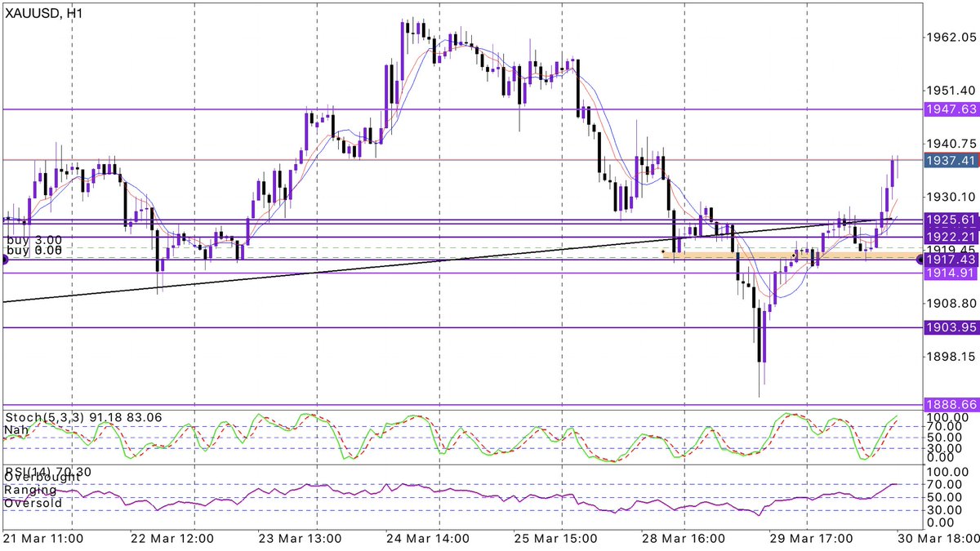
Task: Click the 1898.15 price scale value
Action: (x=951, y=357)
